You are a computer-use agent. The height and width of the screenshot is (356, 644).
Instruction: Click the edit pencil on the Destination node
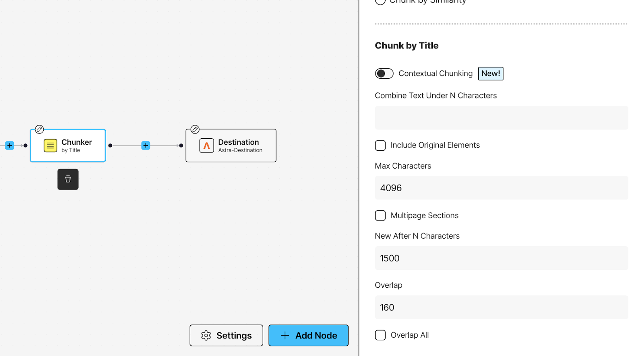[195, 129]
